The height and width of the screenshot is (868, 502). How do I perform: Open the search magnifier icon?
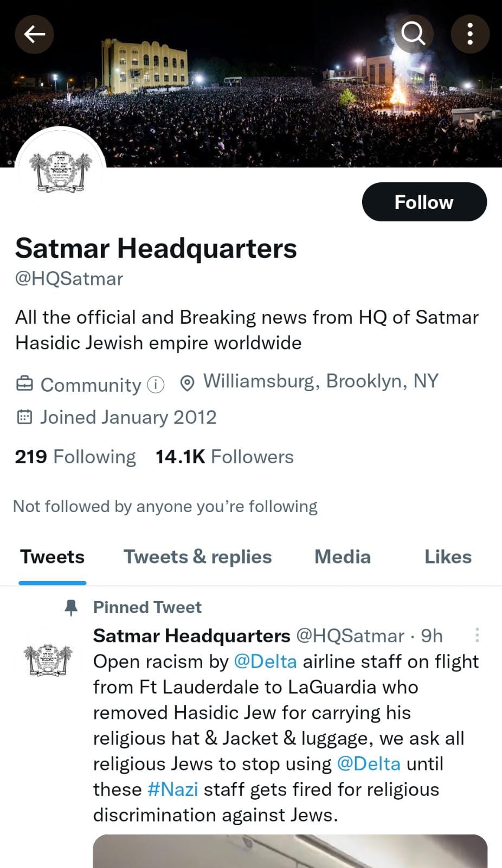pos(413,34)
